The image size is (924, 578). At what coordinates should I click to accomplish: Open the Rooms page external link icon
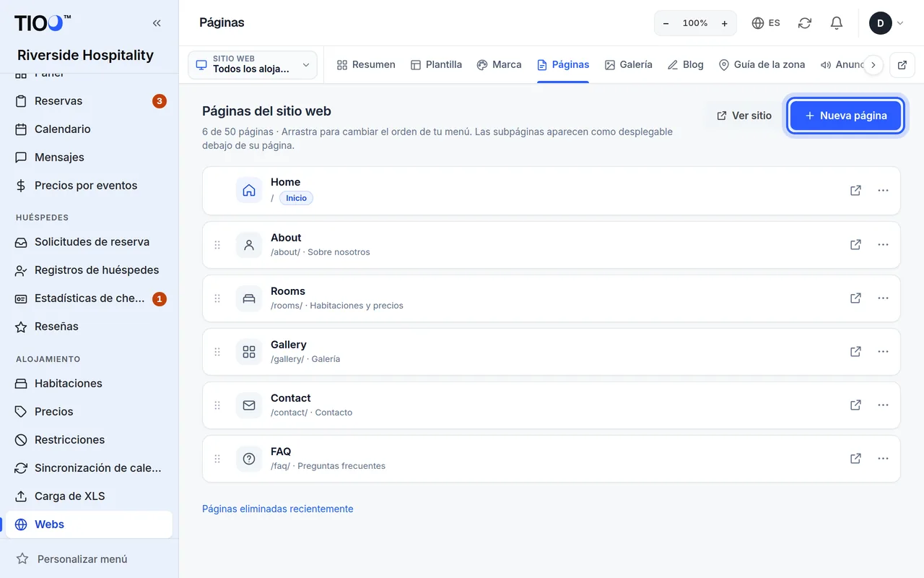point(855,298)
